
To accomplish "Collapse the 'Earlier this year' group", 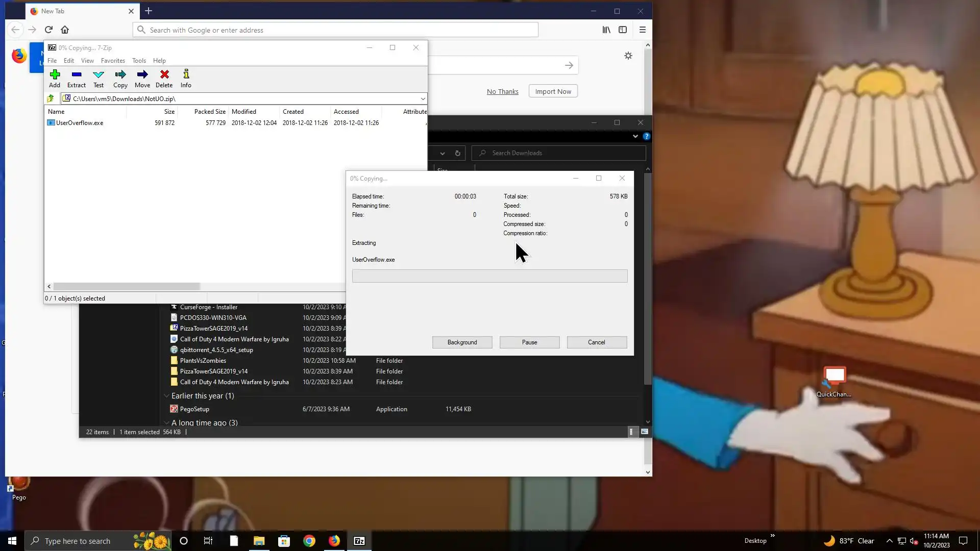I will click(x=166, y=396).
